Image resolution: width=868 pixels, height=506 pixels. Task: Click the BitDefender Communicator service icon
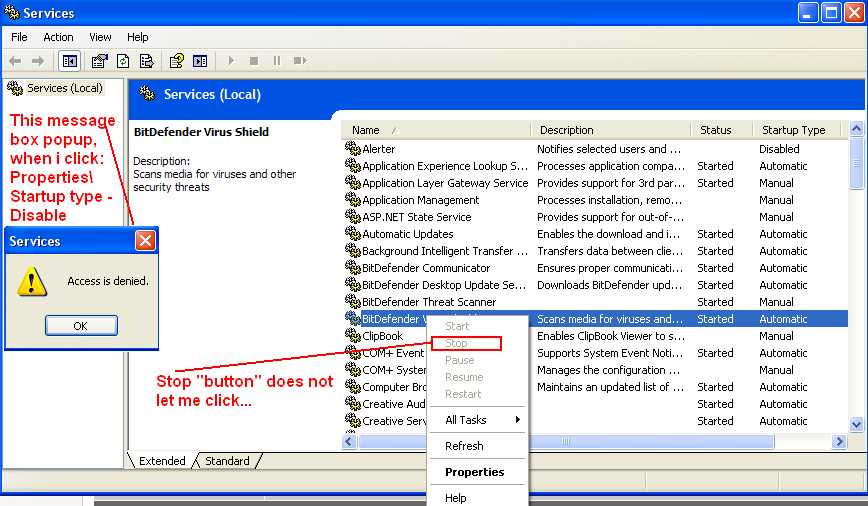coord(353,267)
